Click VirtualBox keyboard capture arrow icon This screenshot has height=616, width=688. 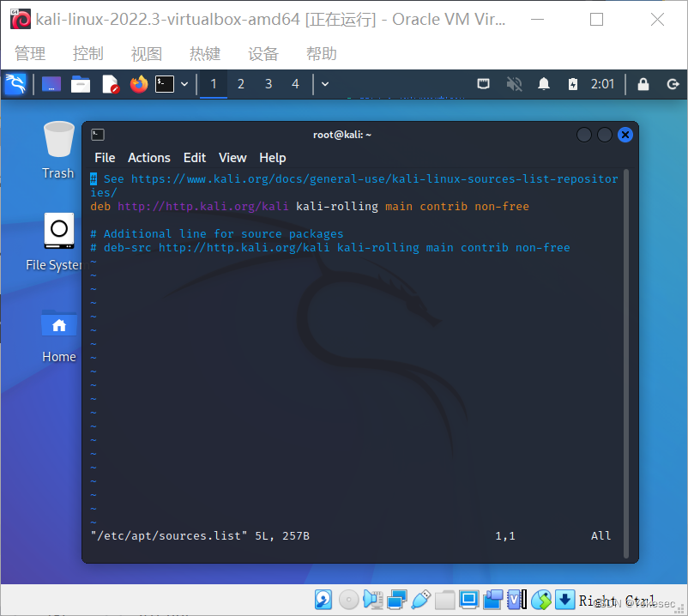[565, 600]
